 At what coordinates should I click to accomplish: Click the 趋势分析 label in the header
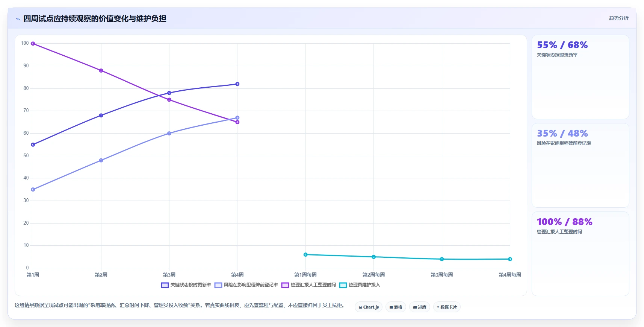618,18
